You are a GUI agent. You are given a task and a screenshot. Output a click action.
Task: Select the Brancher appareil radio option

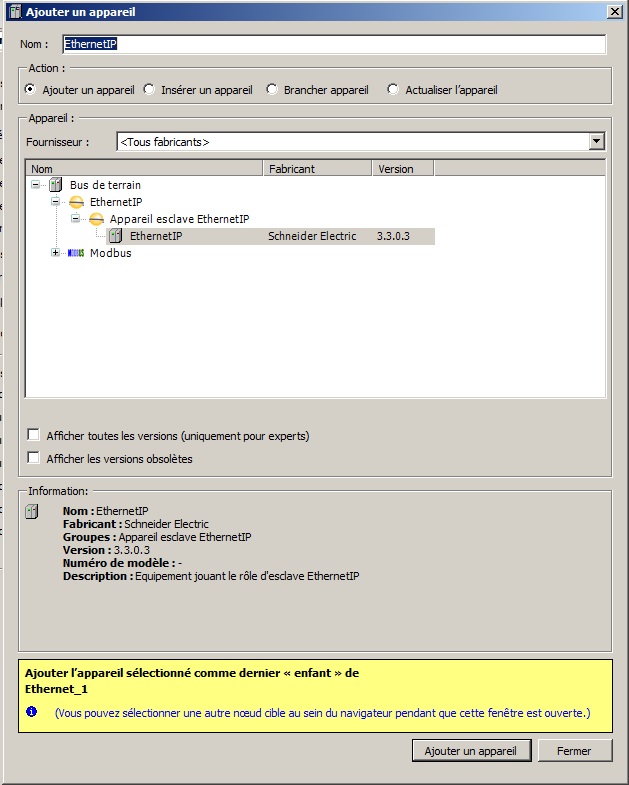click(x=272, y=90)
